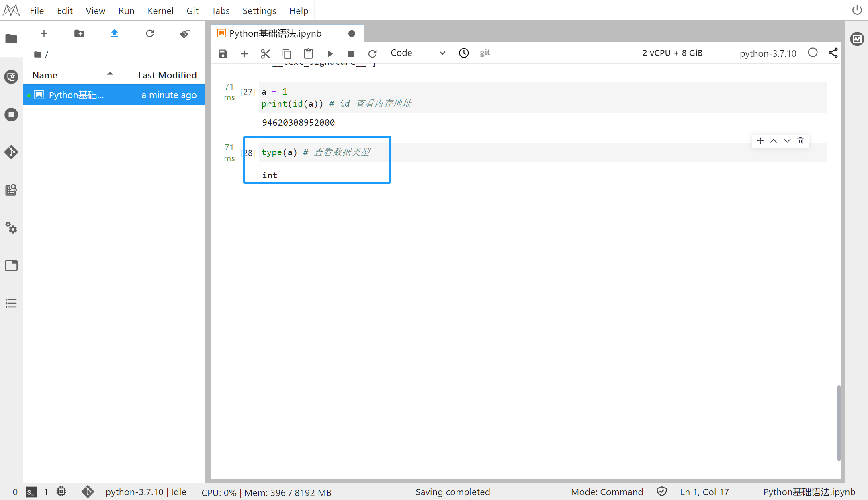Click the trusted shield icon in status bar
Image resolution: width=868 pixels, height=500 pixels.
coord(662,492)
